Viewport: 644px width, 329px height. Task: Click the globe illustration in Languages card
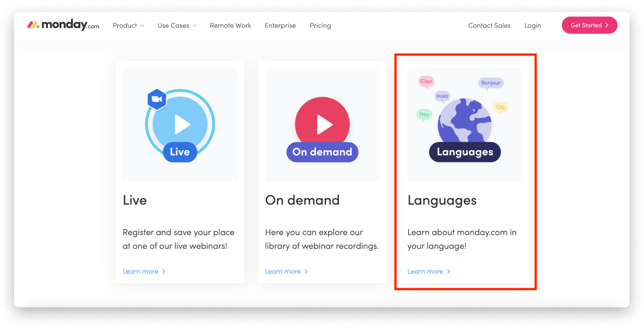(465, 121)
